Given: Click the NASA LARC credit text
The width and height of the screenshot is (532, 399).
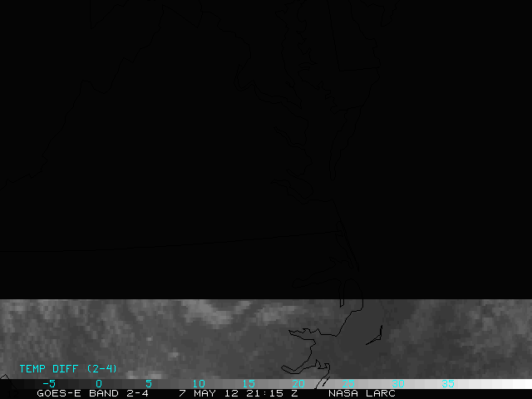Looking at the screenshot, I should click(x=362, y=393).
